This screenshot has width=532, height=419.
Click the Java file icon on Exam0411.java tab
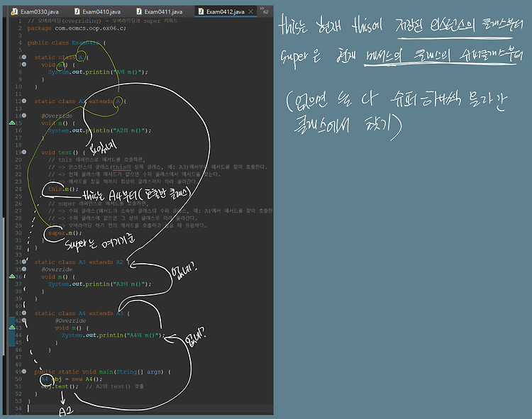(139, 11)
